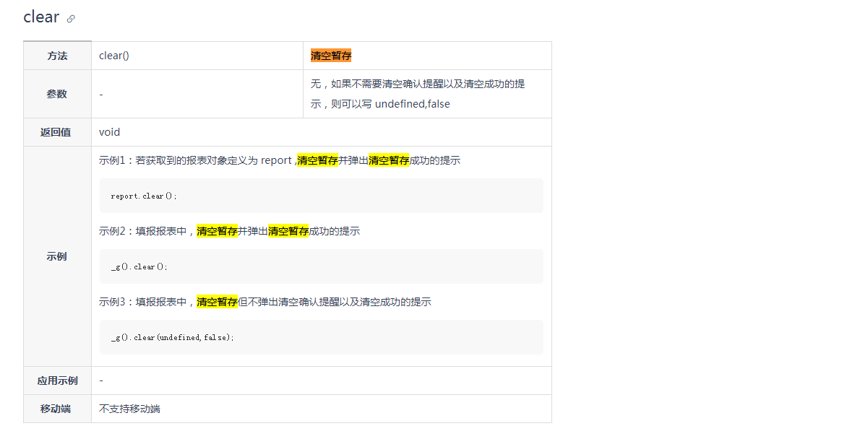Click the void return value cell
This screenshot has width=868, height=426.
[x=322, y=132]
